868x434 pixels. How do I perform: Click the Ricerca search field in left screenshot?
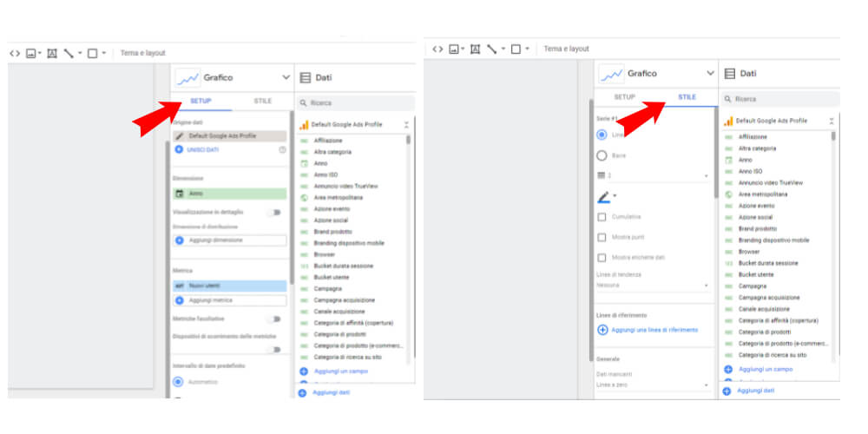click(x=356, y=103)
